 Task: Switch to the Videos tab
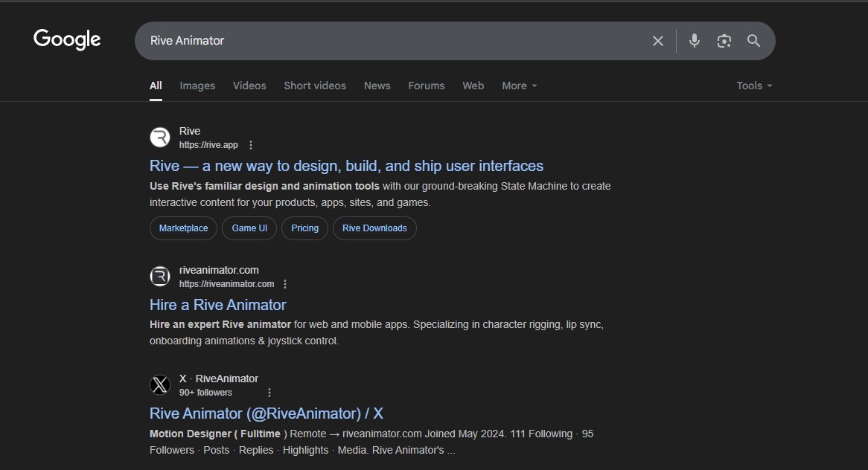pos(249,86)
